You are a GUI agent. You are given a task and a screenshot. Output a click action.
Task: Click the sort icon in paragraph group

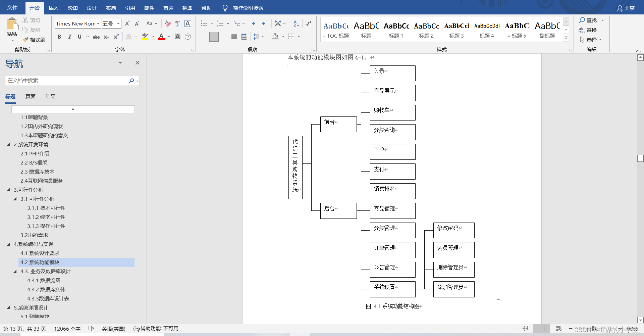tap(296, 23)
